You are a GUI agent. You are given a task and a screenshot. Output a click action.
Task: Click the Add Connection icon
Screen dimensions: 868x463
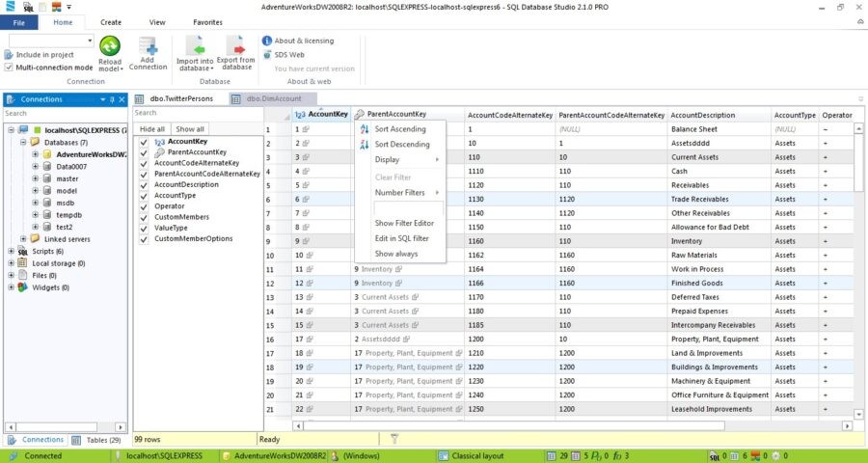tap(148, 46)
